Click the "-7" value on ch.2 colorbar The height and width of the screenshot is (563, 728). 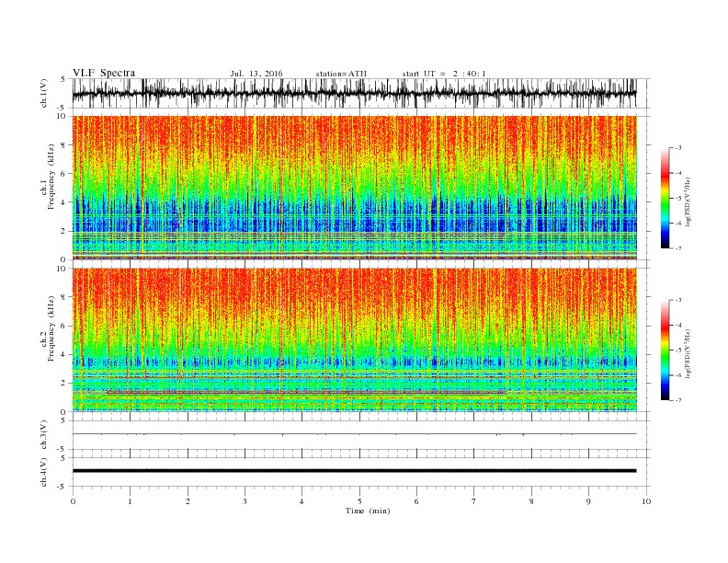pos(678,400)
